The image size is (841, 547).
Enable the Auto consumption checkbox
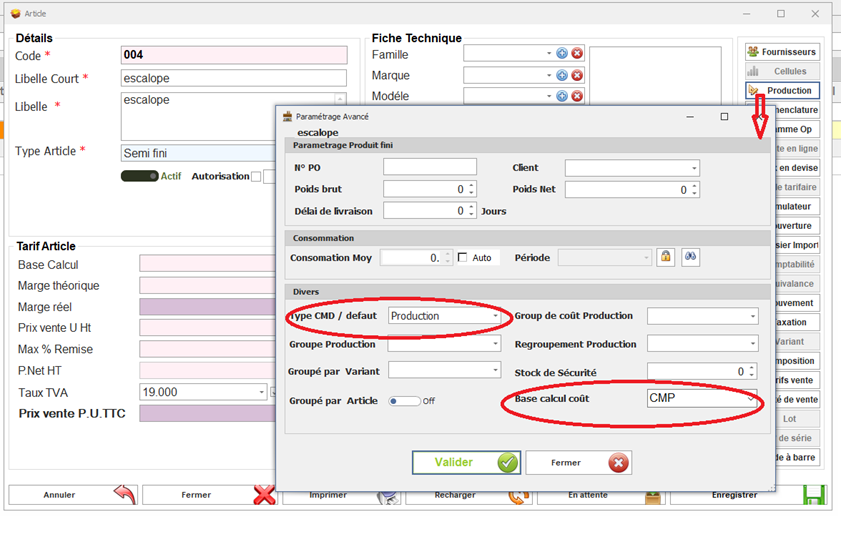click(x=463, y=258)
